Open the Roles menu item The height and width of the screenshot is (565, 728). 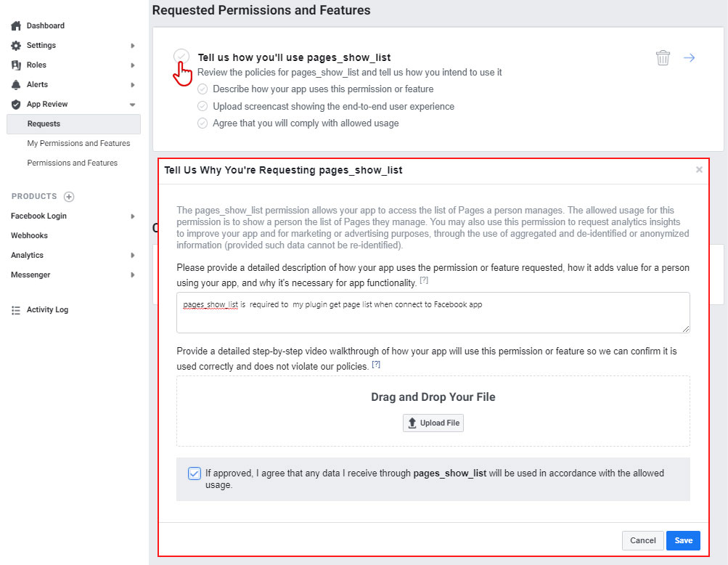[x=36, y=65]
